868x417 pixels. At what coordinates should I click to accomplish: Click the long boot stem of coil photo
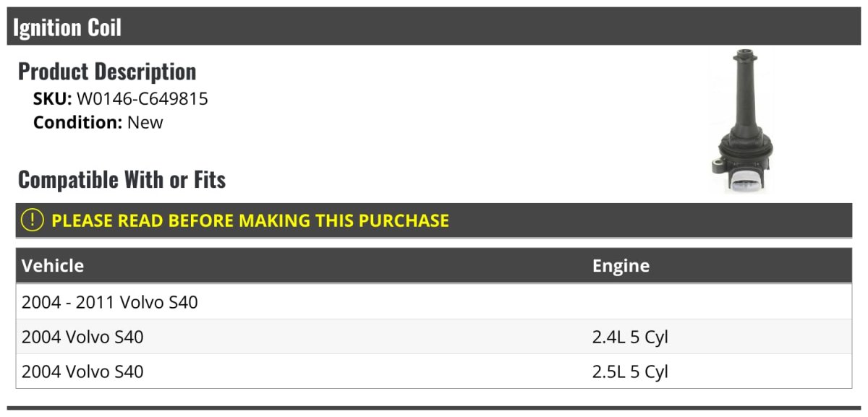[744, 87]
